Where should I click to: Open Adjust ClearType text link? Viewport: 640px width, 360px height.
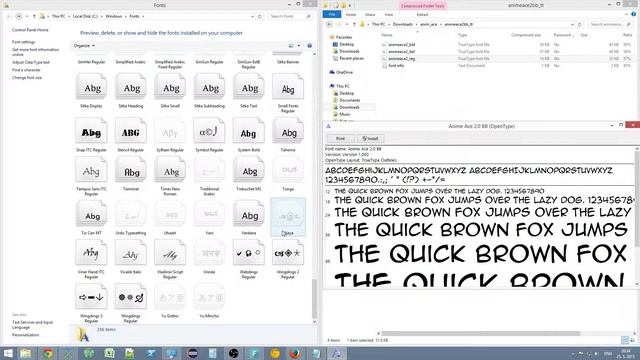coord(31,62)
